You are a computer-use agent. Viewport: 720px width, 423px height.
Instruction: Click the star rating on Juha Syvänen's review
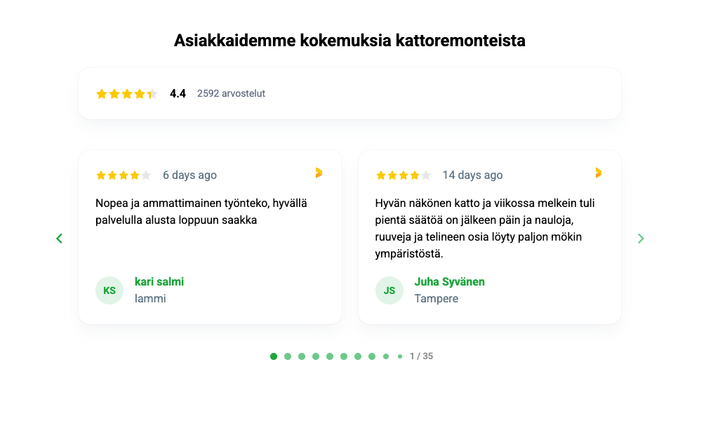click(x=403, y=175)
